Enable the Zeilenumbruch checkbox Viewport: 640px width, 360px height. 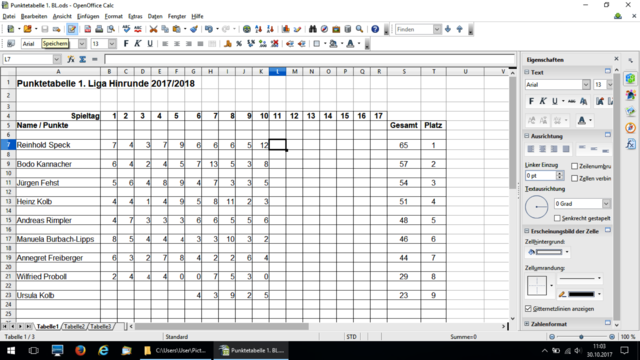pos(574,166)
